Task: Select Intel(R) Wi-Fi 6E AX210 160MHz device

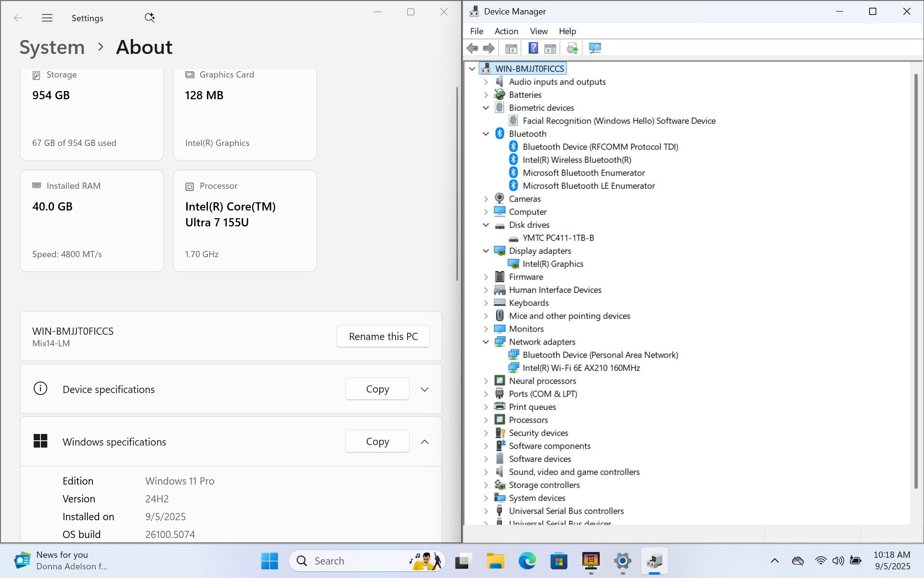Action: click(581, 368)
